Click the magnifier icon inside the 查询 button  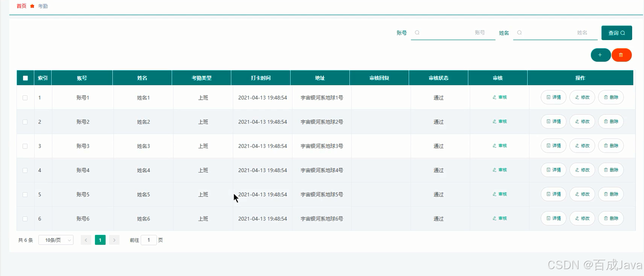[623, 32]
